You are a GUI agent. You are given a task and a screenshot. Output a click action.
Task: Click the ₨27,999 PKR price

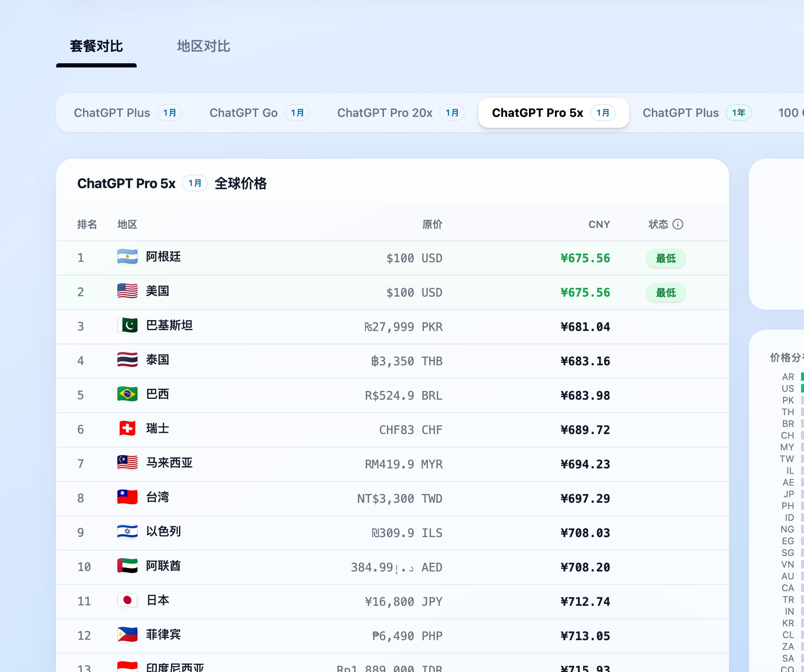tap(403, 327)
